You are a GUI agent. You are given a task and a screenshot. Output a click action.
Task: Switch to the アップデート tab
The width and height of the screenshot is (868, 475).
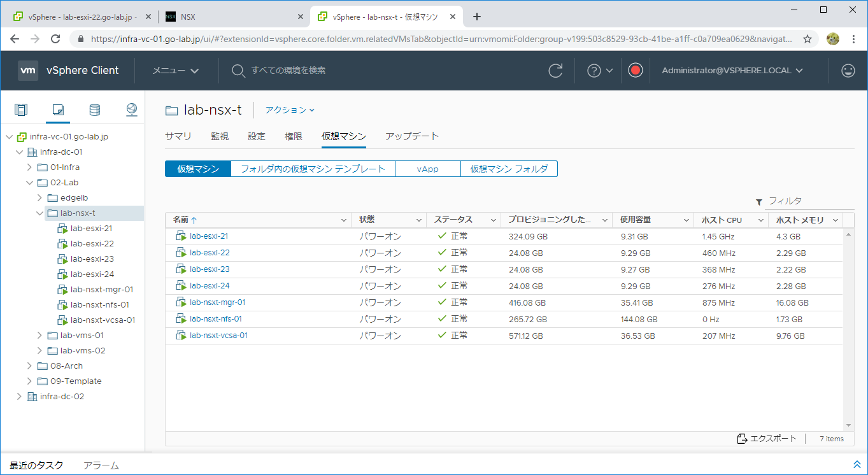pos(412,136)
